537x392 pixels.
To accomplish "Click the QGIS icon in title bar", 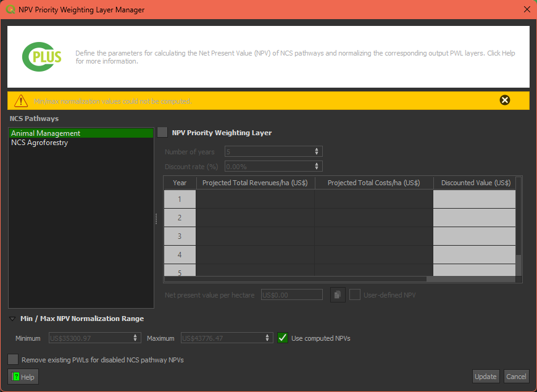I will 10,9.
